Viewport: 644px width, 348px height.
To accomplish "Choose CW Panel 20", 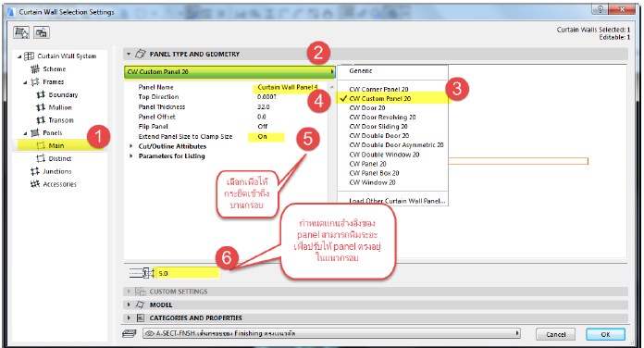I will 367,164.
